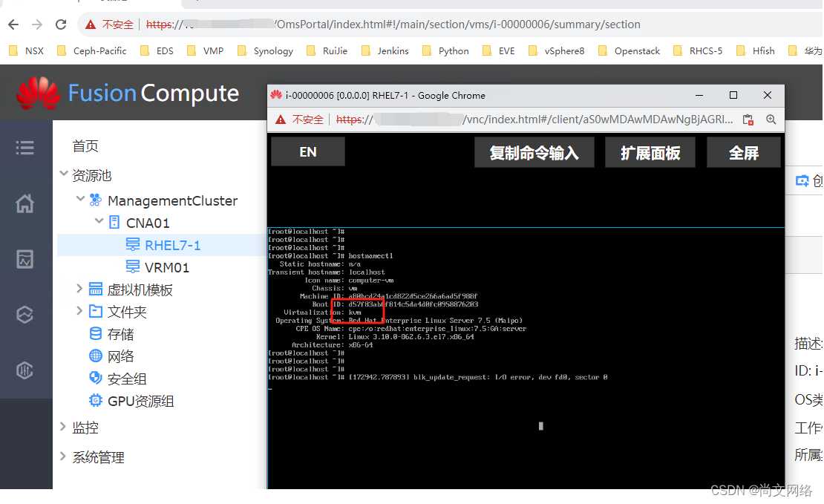Open 网络 network in the tree
This screenshot has width=824, height=504.
[120, 357]
